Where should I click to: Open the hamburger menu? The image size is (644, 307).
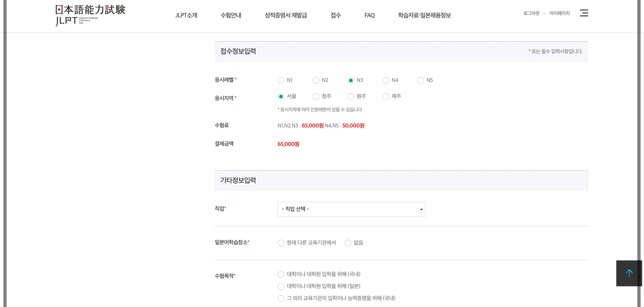point(584,13)
